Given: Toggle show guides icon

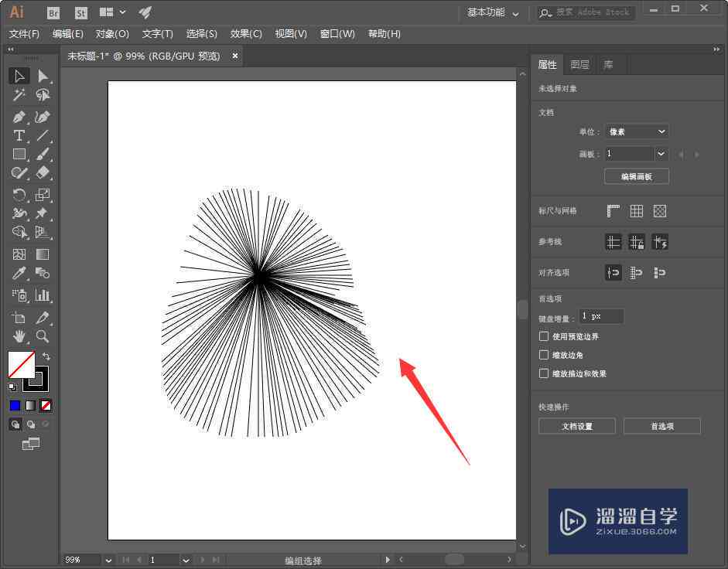Looking at the screenshot, I should (614, 242).
